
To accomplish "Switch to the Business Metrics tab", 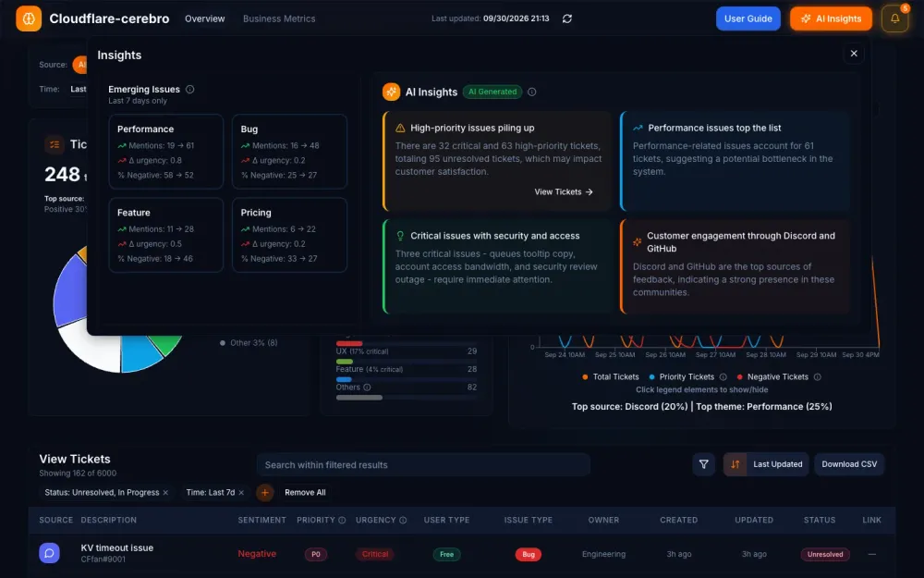I will pos(279,18).
